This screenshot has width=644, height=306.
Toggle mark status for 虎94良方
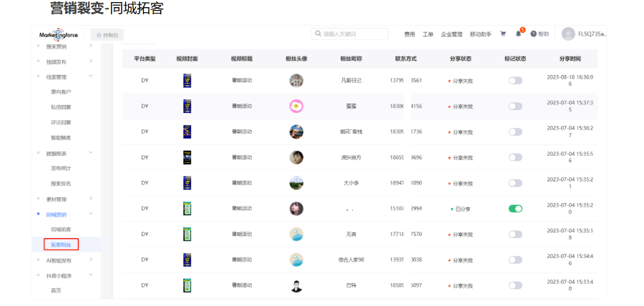[x=515, y=157]
